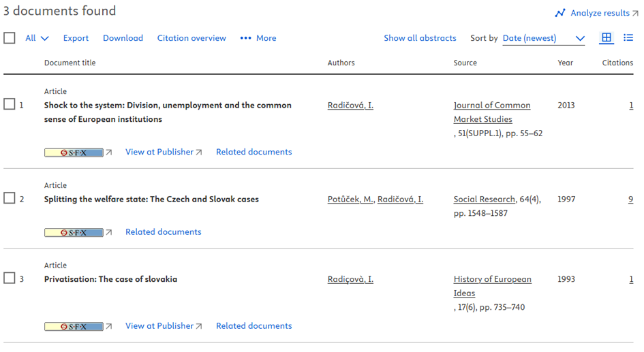The height and width of the screenshot is (352, 644).
Task: Click Analyze results chart icon link
Action: tap(596, 13)
